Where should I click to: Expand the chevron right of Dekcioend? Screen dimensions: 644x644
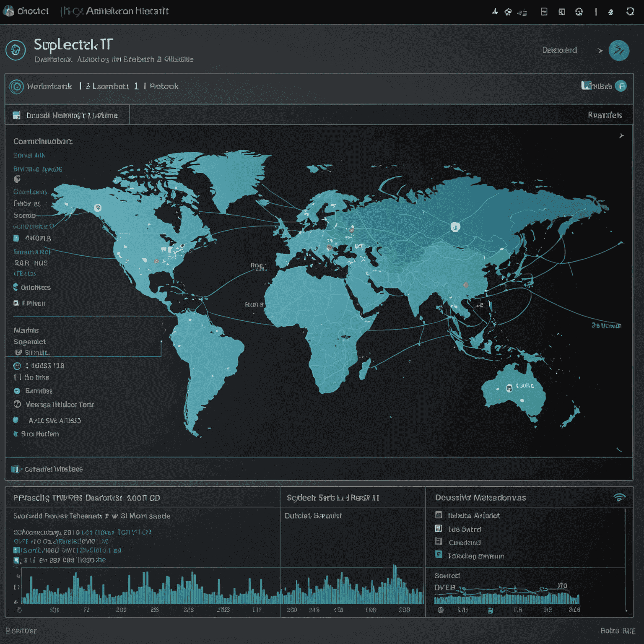click(600, 51)
